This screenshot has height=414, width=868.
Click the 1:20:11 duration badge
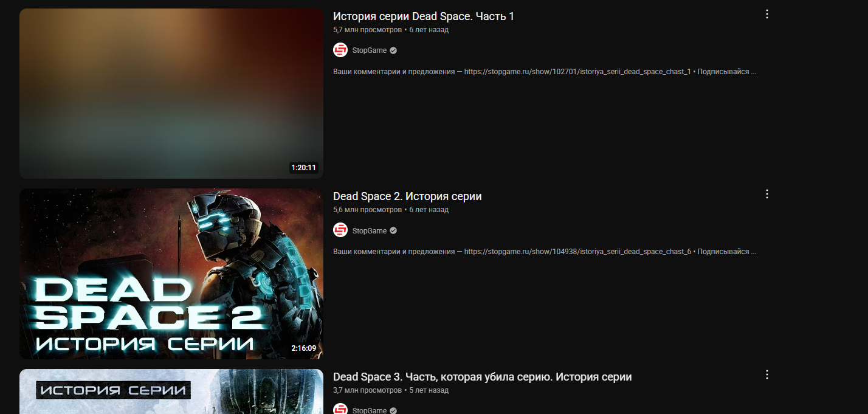304,168
